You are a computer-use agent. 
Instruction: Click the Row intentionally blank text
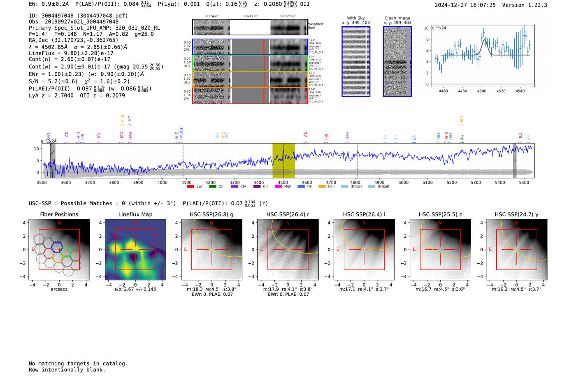tap(67, 370)
